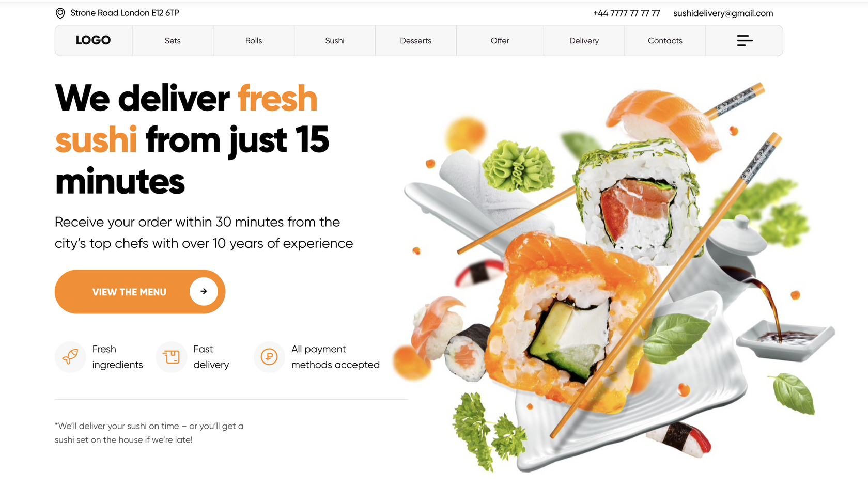Click the phone number +44 7777 77 77 77

(x=627, y=13)
